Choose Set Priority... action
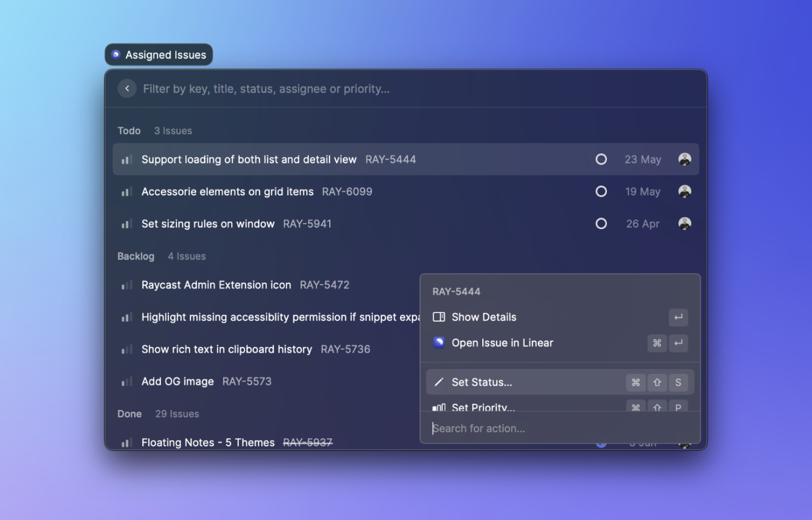The image size is (812, 520). tap(560, 405)
